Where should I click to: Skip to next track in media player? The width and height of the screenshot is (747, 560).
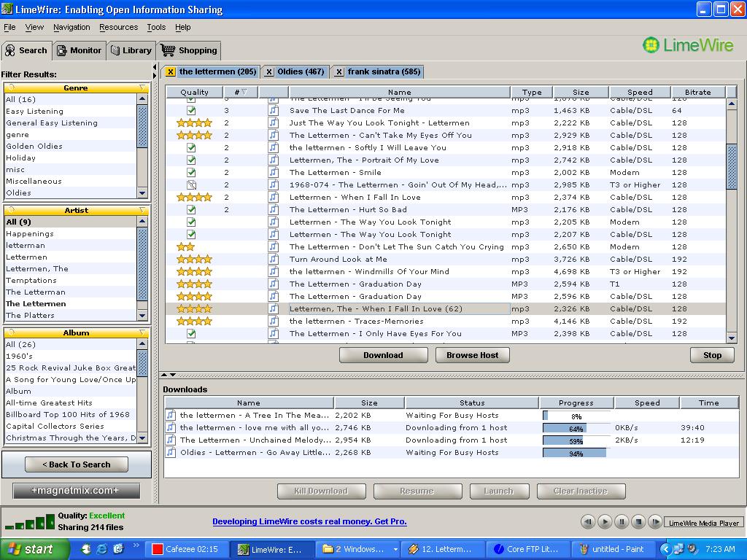[655, 522]
